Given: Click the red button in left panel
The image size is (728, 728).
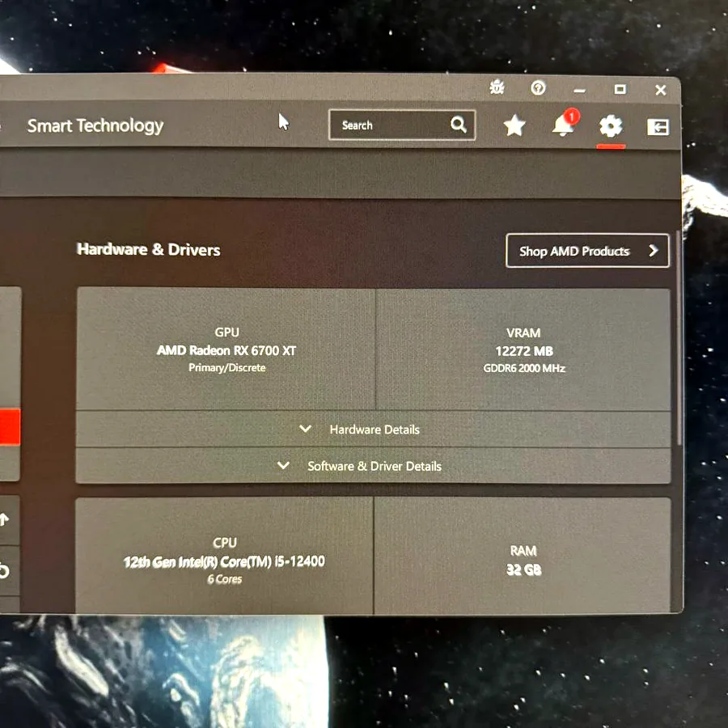Looking at the screenshot, I should 10,427.
